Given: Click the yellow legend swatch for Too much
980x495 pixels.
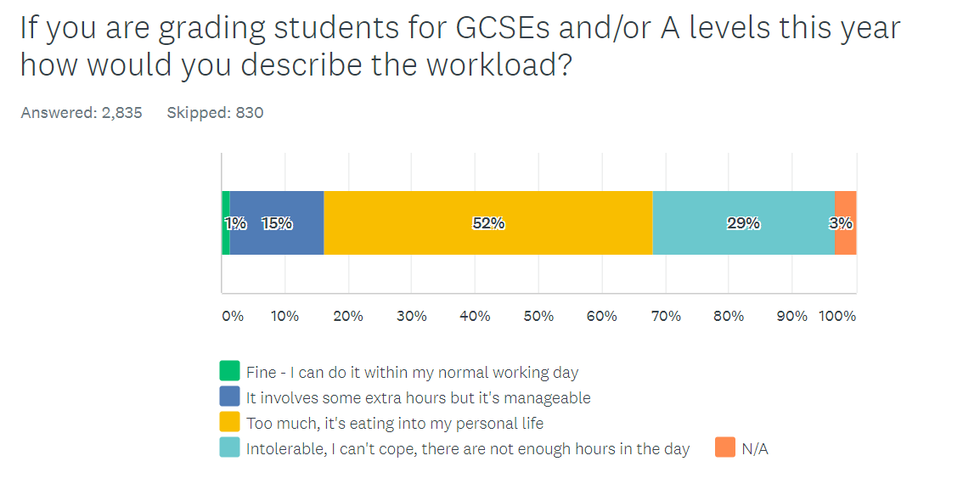Looking at the screenshot, I should [229, 422].
